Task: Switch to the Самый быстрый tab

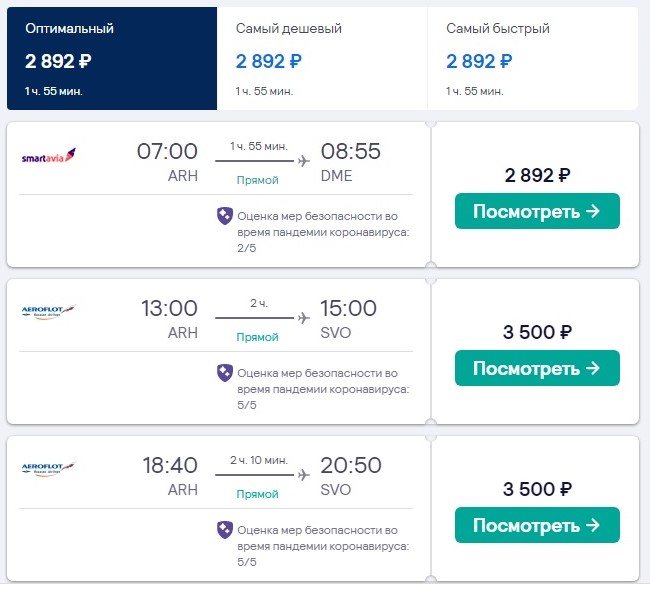Action: point(533,58)
